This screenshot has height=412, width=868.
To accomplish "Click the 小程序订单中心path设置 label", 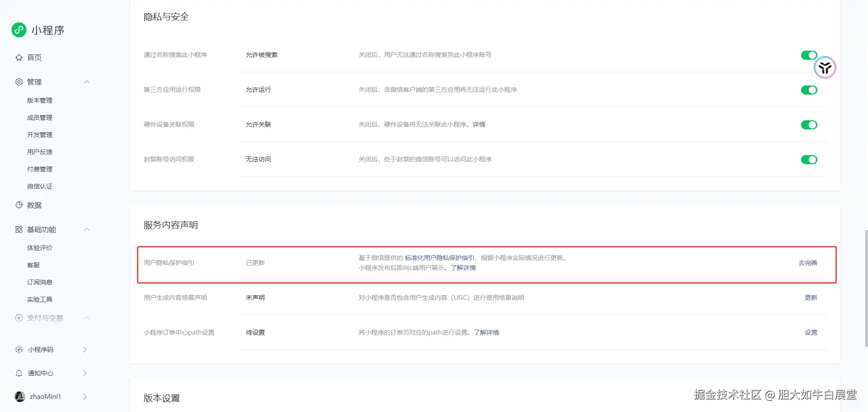I will [x=179, y=332].
